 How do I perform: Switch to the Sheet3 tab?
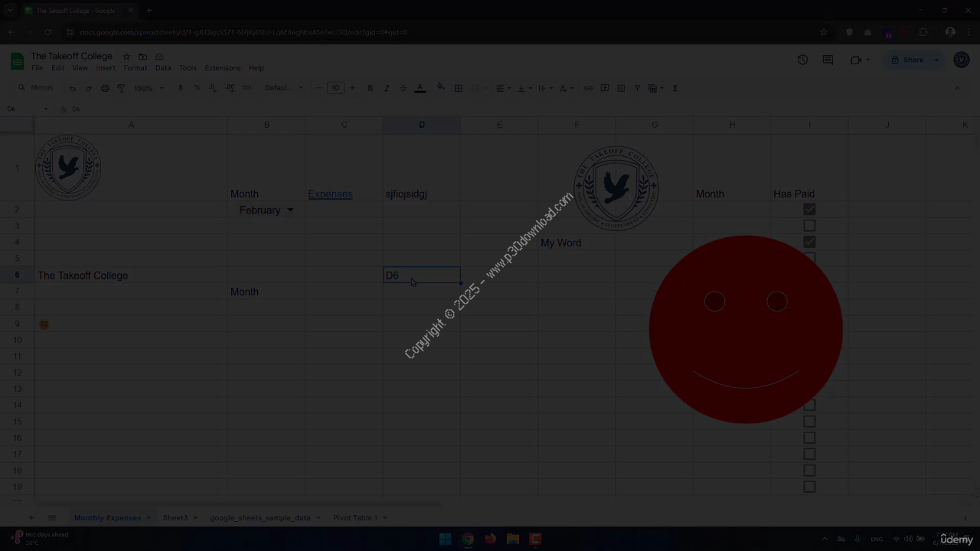175,518
